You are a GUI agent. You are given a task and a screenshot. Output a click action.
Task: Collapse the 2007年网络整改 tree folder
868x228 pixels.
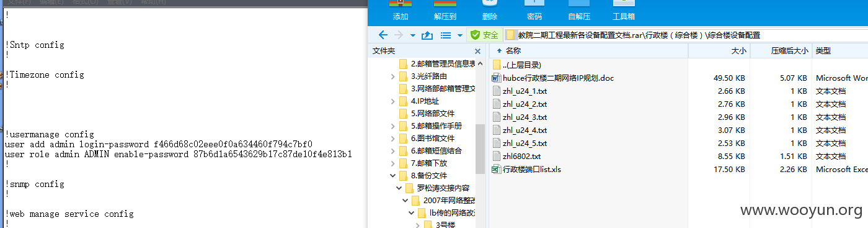point(405,200)
